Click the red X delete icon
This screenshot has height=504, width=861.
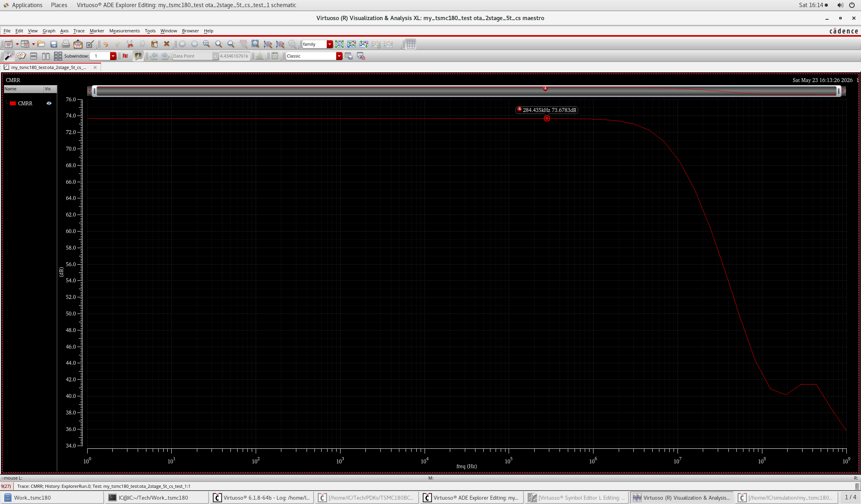pos(167,44)
